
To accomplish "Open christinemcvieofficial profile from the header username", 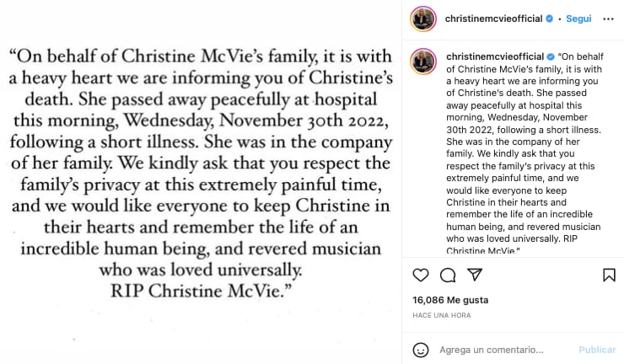I will 494,19.
